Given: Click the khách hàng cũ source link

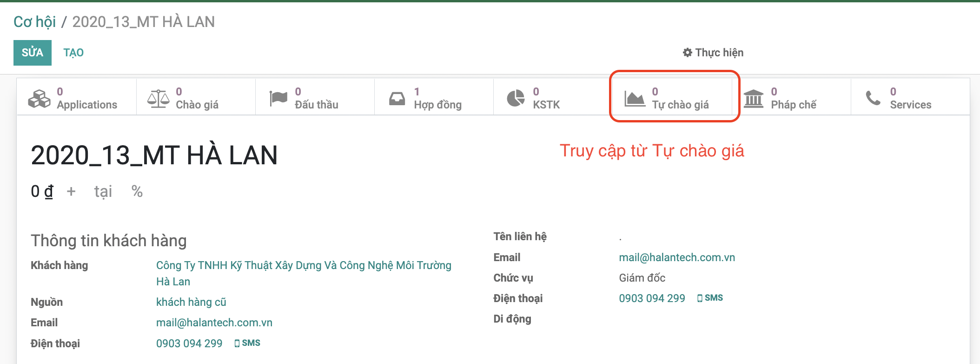Looking at the screenshot, I should point(191,302).
